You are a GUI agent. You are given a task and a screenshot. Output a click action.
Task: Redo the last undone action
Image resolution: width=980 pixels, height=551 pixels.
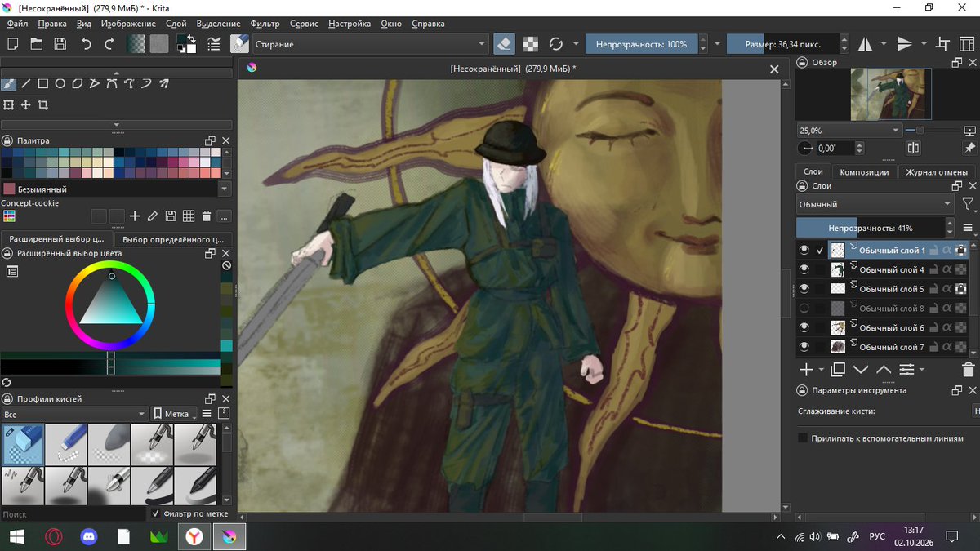coord(109,44)
